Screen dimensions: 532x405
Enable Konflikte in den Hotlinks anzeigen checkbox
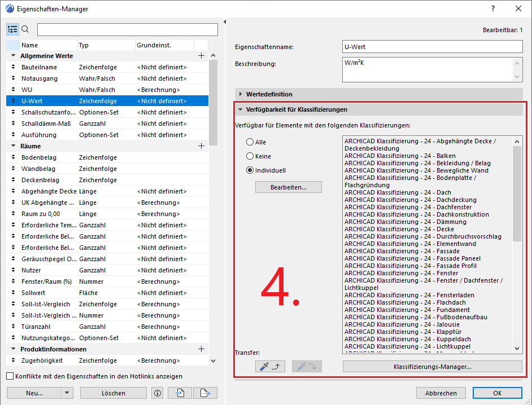click(10, 376)
